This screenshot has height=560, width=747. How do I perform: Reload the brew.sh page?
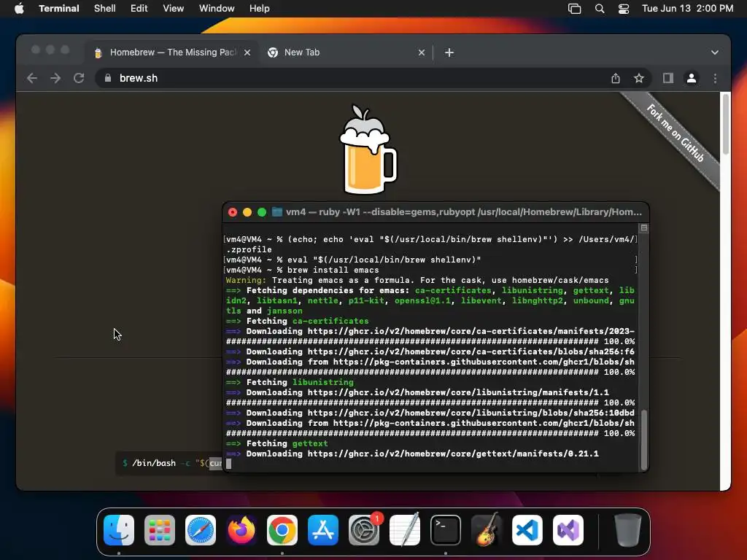pos(79,78)
